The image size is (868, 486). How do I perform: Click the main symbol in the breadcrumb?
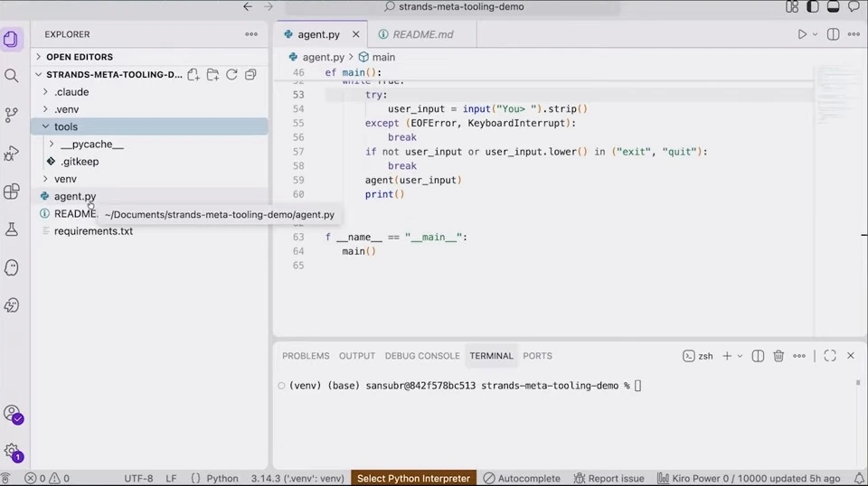coord(376,57)
